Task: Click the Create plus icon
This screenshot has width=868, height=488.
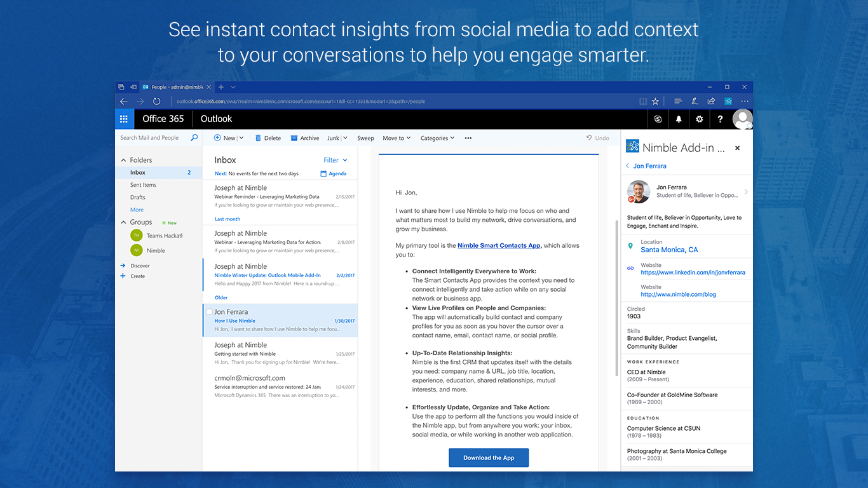Action: 123,276
